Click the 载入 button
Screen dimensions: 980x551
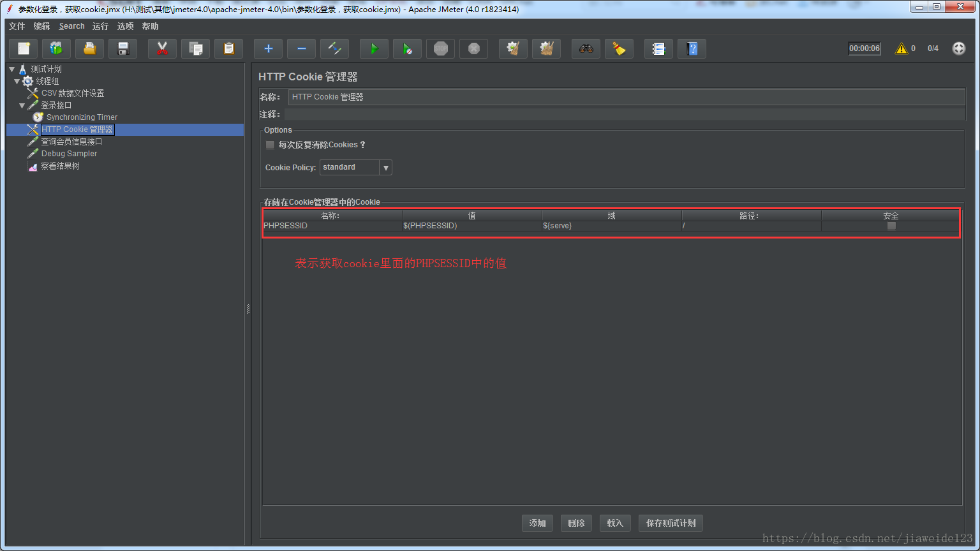pos(615,523)
